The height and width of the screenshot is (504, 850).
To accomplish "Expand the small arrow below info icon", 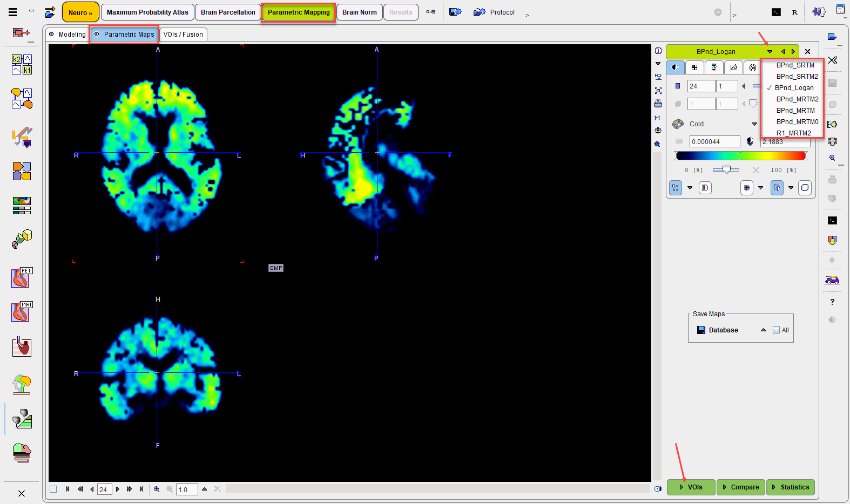I will tap(658, 64).
